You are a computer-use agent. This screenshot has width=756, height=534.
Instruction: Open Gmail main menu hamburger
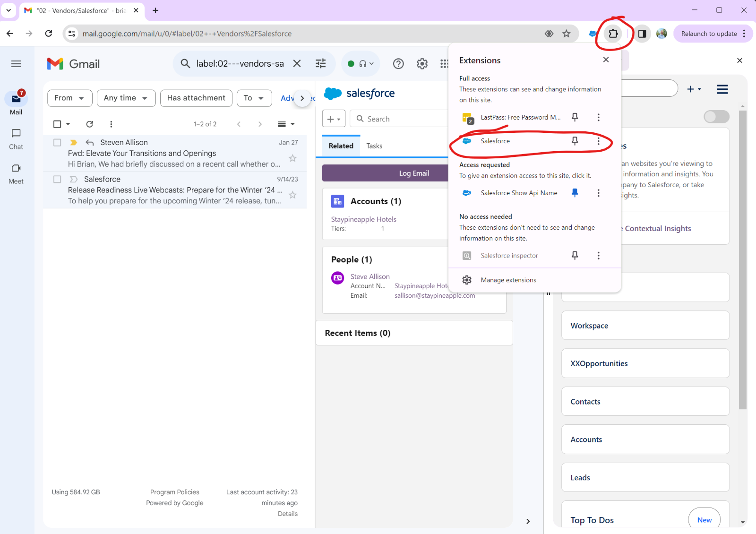pyautogui.click(x=16, y=64)
